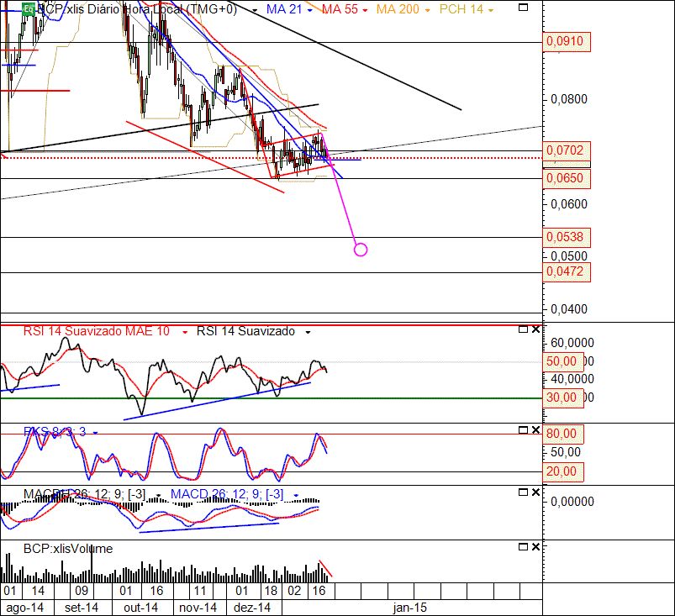Click the MA 200 indicator label
This screenshot has height=616, width=675.
coord(398,9)
